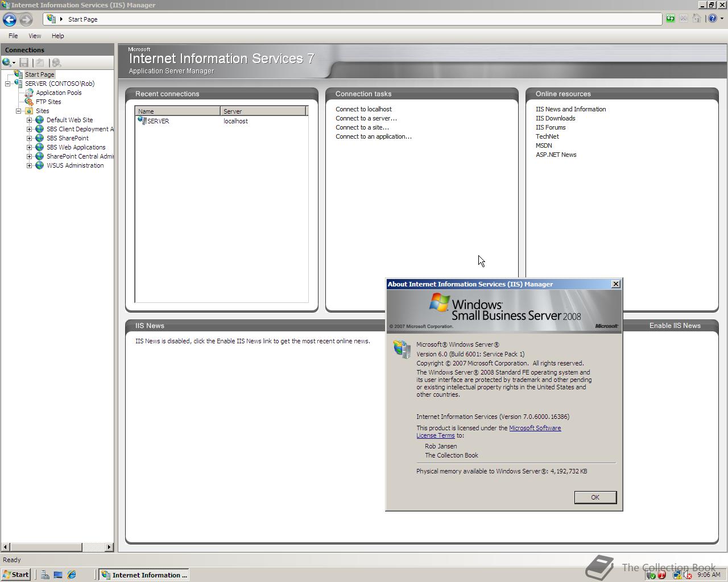Click the Name column header
This screenshot has height=582, width=728.
tap(178, 111)
